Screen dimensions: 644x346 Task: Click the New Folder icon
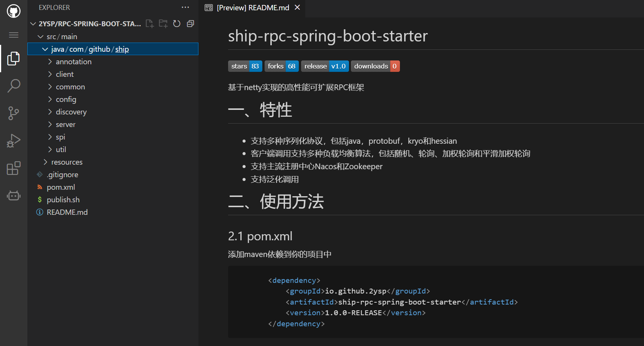163,24
